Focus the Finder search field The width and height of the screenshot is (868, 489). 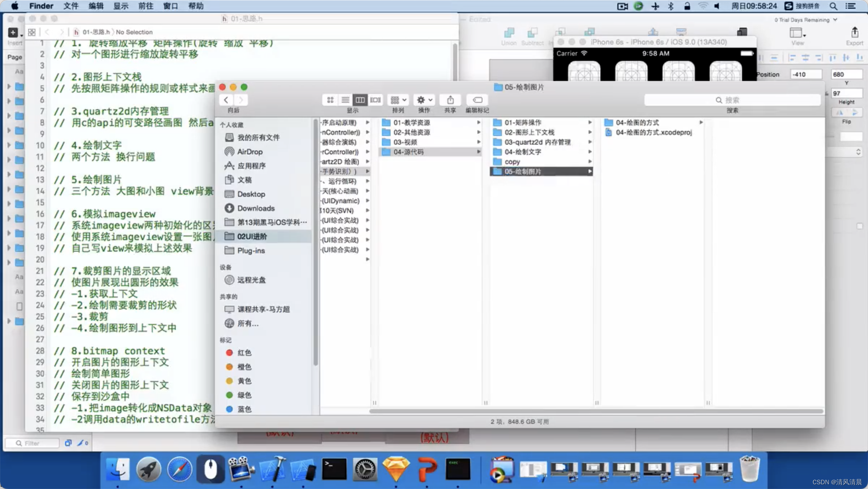coord(732,100)
